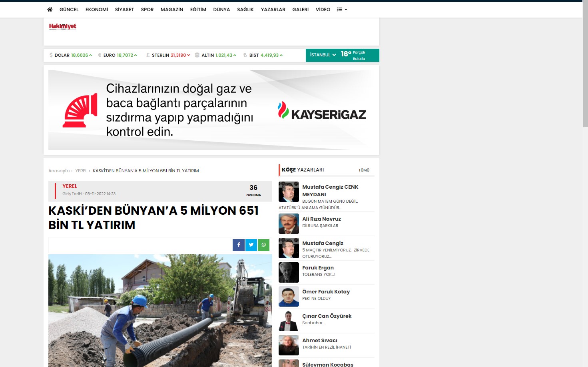588x367 pixels.
Task: Click Ömer Faruk Kotay's profile picture
Action: (x=289, y=297)
